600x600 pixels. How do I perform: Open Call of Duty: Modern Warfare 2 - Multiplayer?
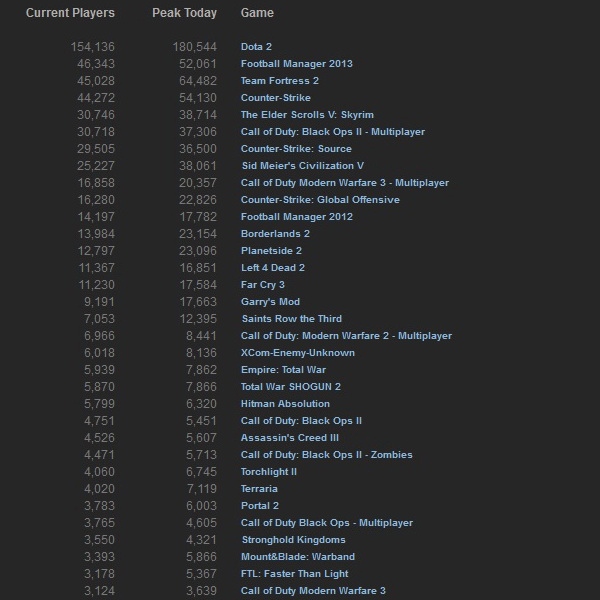[346, 336]
